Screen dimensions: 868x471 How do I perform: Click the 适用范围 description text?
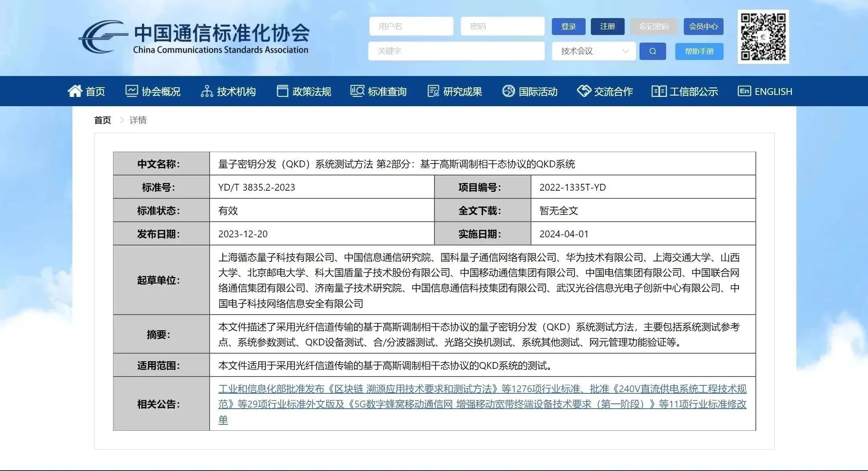(385, 366)
